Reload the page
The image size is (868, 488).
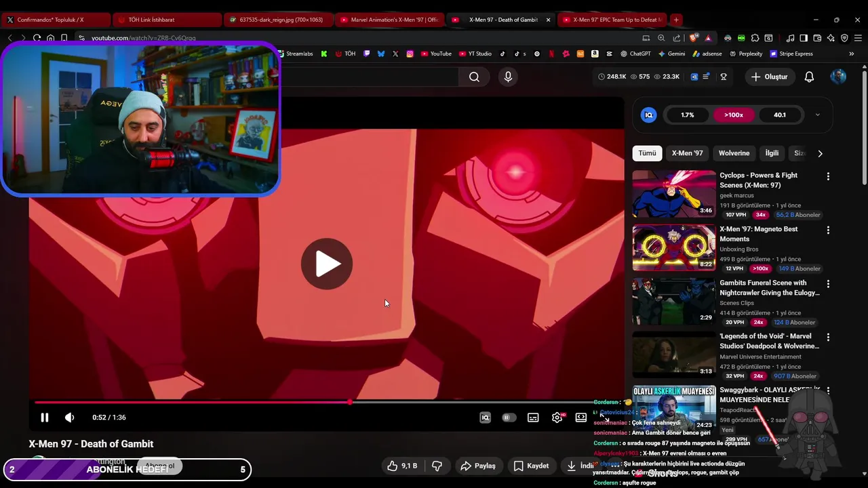[x=37, y=38]
